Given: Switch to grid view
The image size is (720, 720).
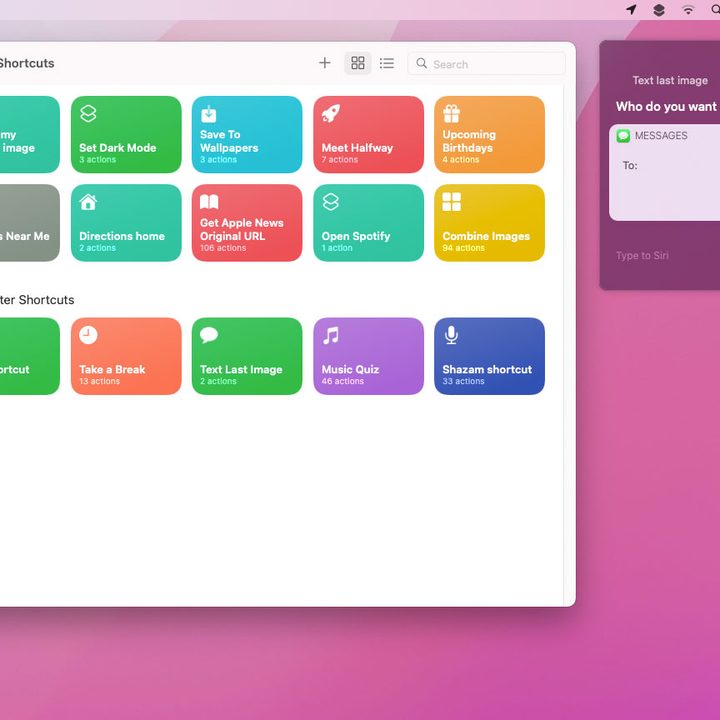Looking at the screenshot, I should (x=358, y=63).
